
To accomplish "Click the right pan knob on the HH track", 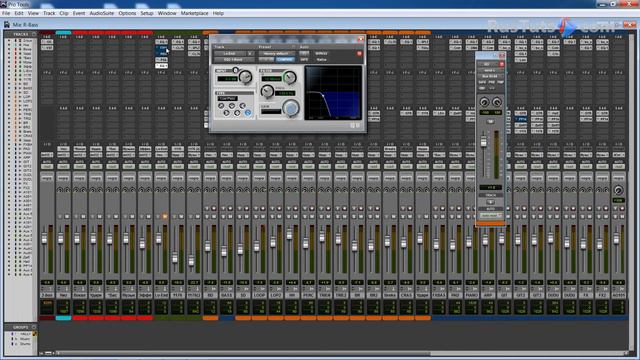I will pos(296,190).
